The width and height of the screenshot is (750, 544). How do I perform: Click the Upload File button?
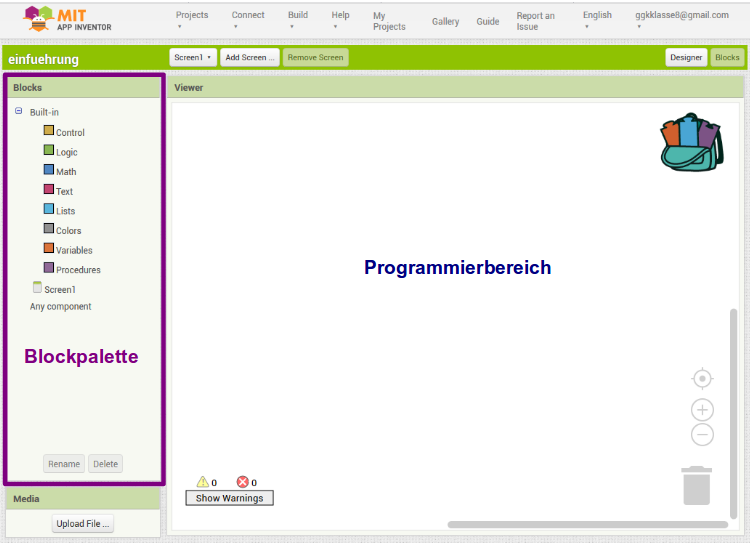(83, 524)
